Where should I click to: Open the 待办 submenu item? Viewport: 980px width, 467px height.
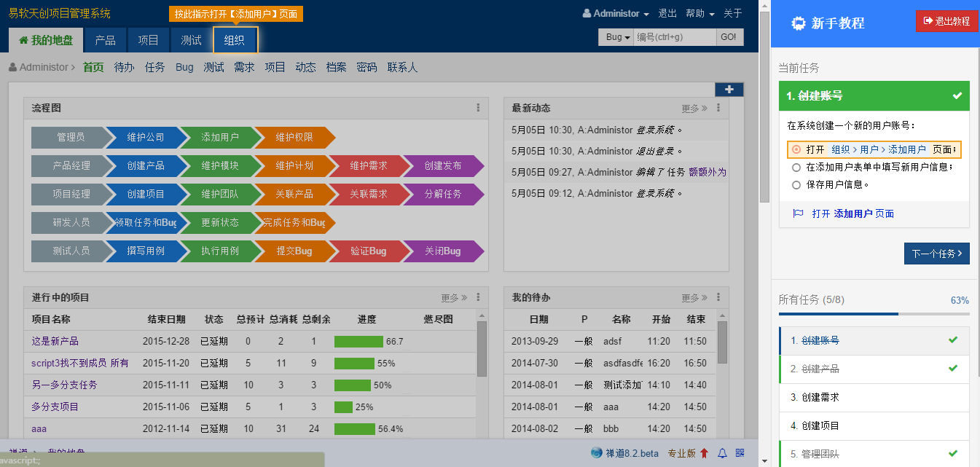pos(124,67)
